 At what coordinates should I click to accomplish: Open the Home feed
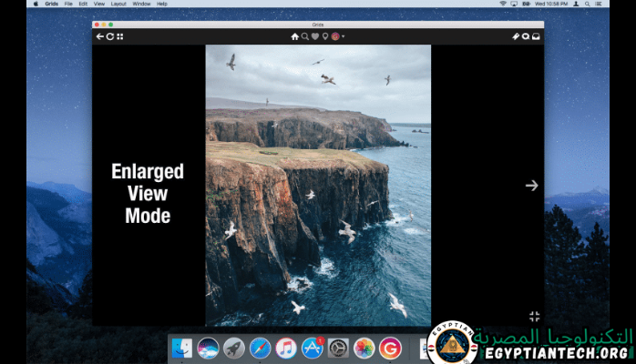pos(294,36)
